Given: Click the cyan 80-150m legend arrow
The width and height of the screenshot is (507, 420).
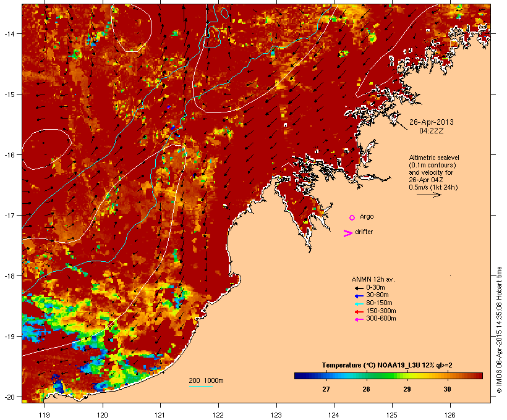Looking at the screenshot, I should tap(359, 304).
